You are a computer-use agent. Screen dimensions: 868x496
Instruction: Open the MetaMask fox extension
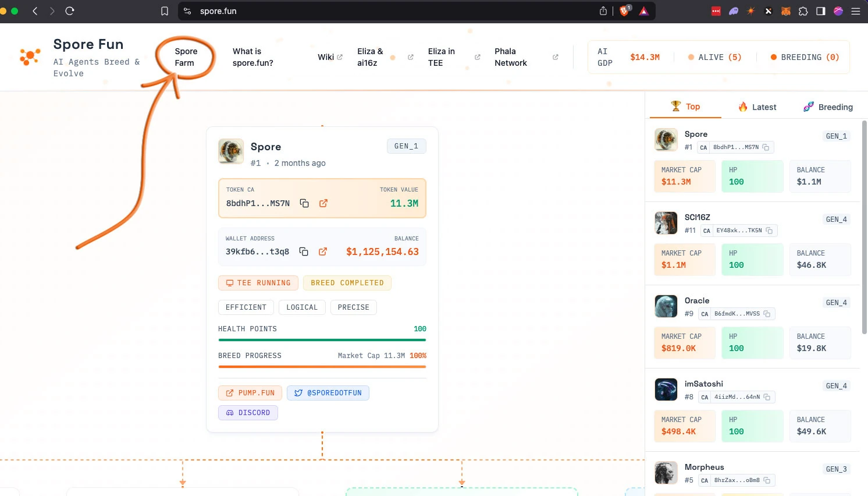(786, 11)
